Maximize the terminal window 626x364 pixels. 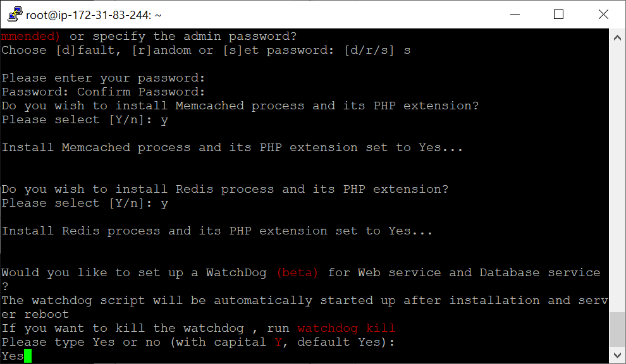pyautogui.click(x=558, y=15)
